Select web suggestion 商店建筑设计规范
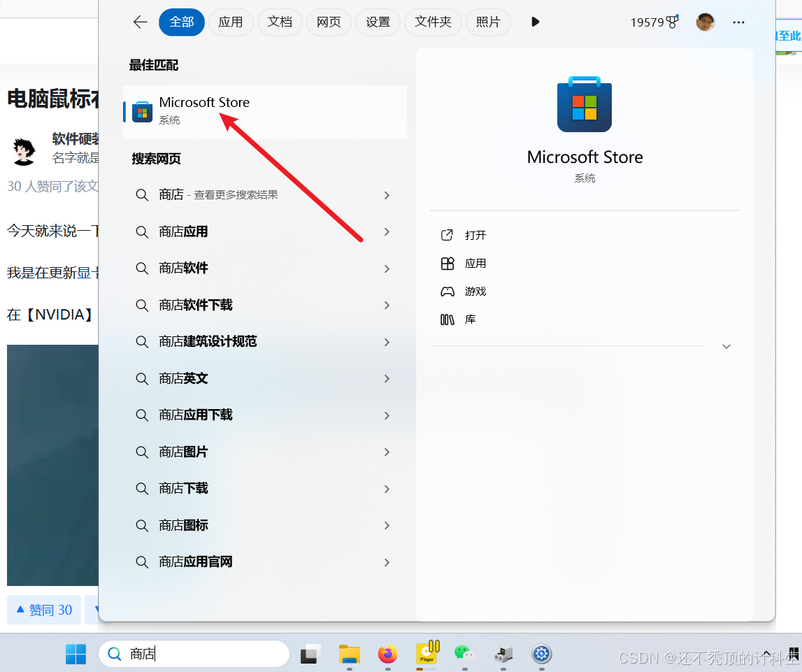The width and height of the screenshot is (802, 672). tap(265, 342)
